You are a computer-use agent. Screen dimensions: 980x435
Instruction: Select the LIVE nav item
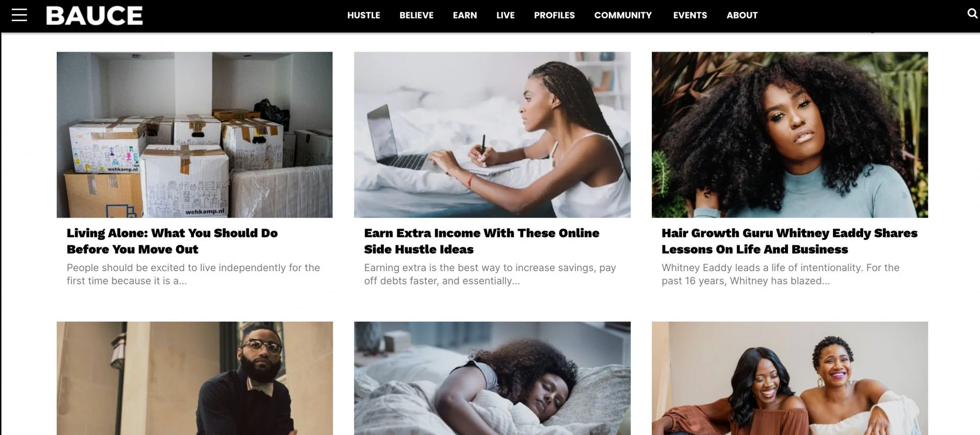(505, 15)
